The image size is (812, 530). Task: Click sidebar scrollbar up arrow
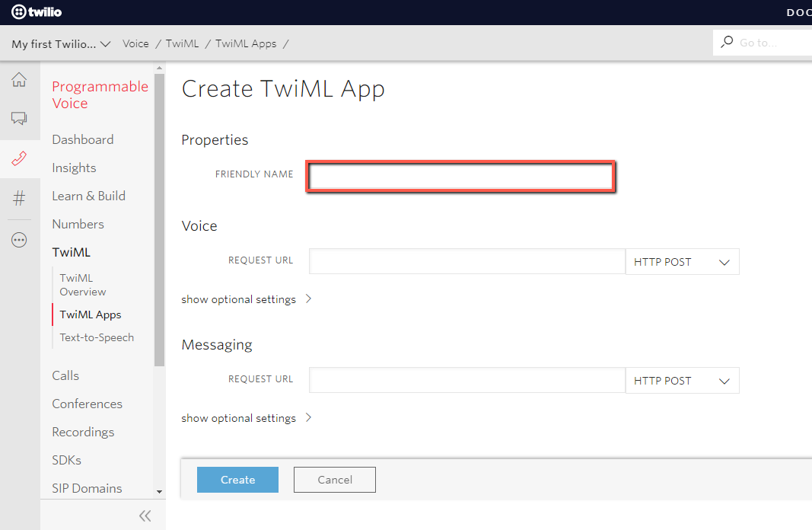point(160,69)
